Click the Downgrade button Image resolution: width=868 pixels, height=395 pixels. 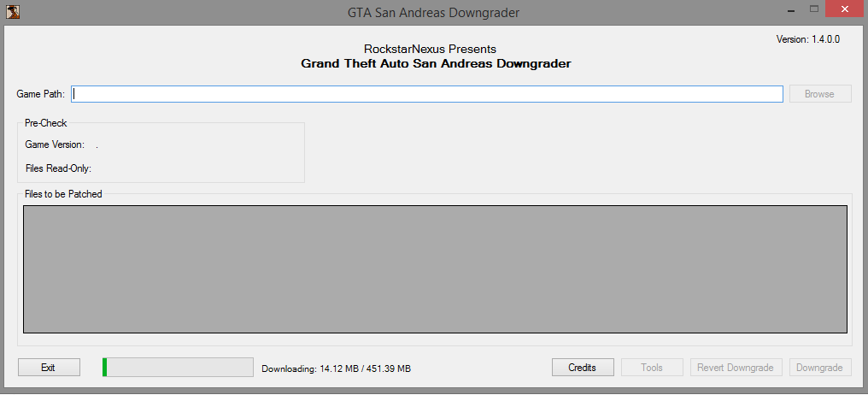[x=819, y=368]
